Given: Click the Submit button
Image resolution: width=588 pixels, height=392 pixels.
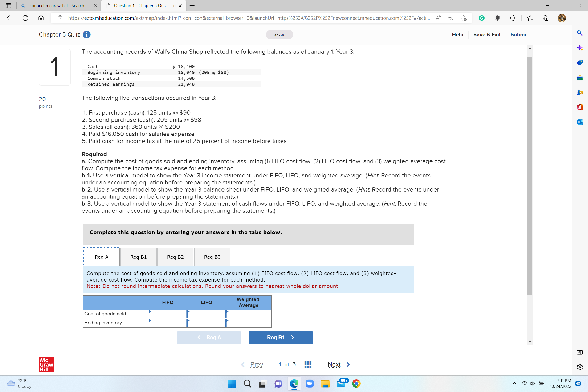Looking at the screenshot, I should pyautogui.click(x=519, y=34).
